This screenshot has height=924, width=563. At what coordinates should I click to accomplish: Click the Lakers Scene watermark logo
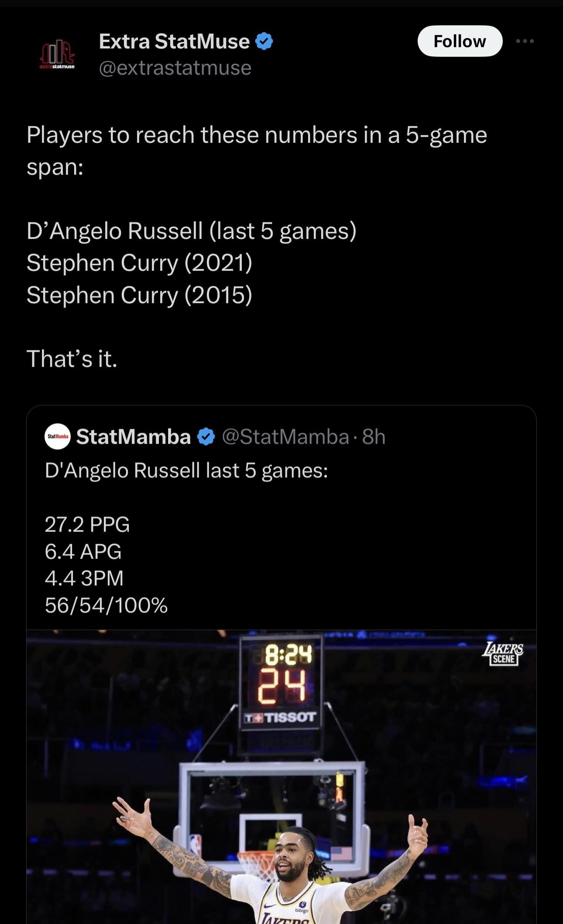tap(503, 654)
